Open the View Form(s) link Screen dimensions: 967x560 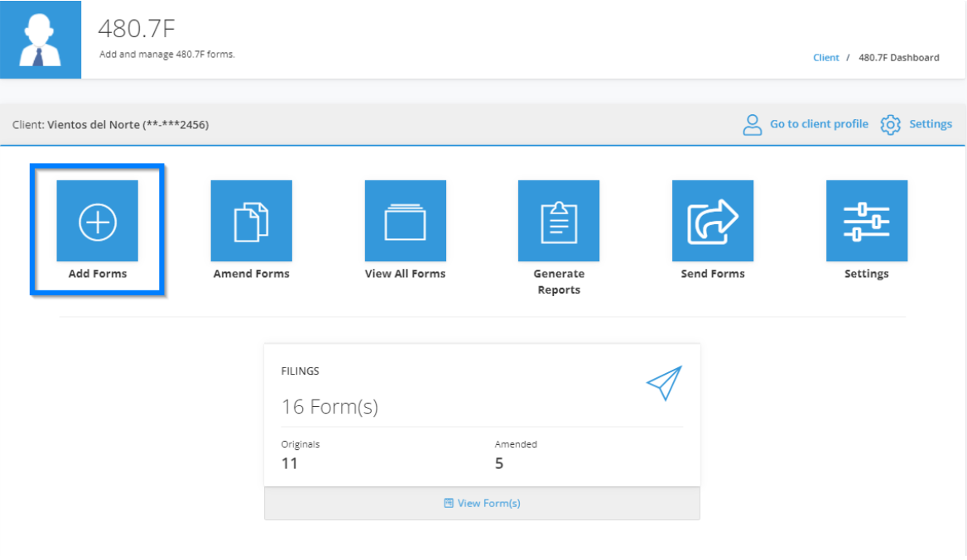(488, 503)
